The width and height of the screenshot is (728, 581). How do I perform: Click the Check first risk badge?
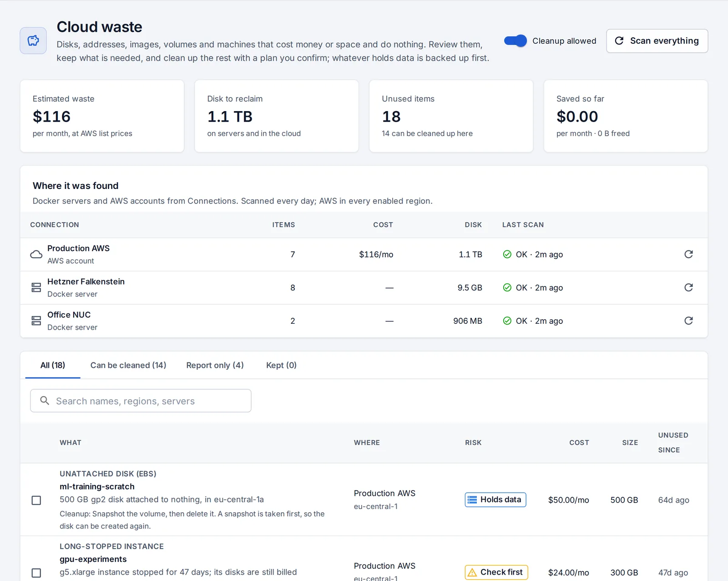click(496, 572)
